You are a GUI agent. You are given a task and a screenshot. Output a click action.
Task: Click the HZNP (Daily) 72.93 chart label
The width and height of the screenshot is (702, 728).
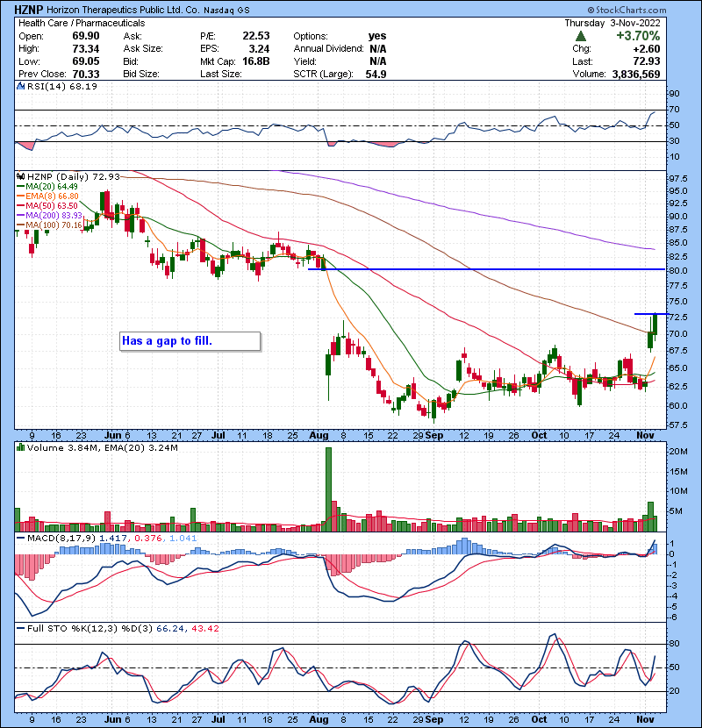click(74, 177)
